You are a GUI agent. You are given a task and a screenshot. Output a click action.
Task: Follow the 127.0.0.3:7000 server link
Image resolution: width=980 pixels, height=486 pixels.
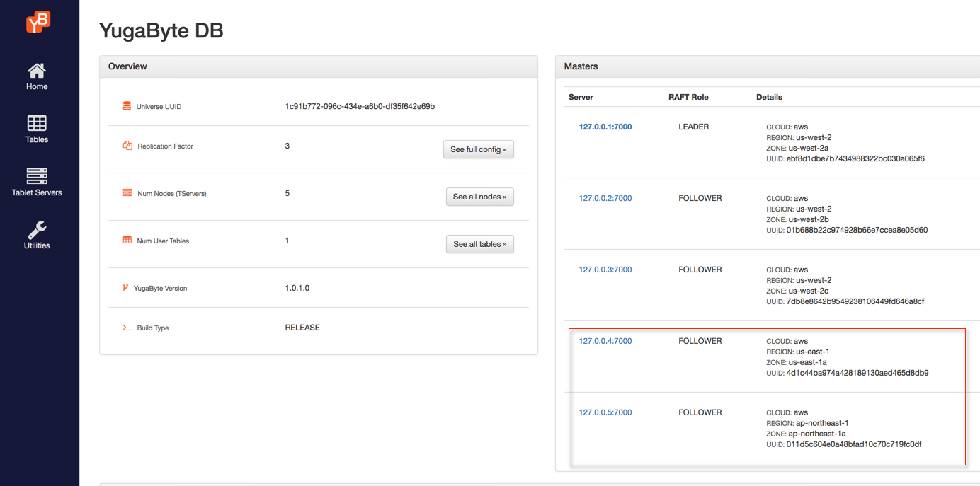click(x=605, y=270)
